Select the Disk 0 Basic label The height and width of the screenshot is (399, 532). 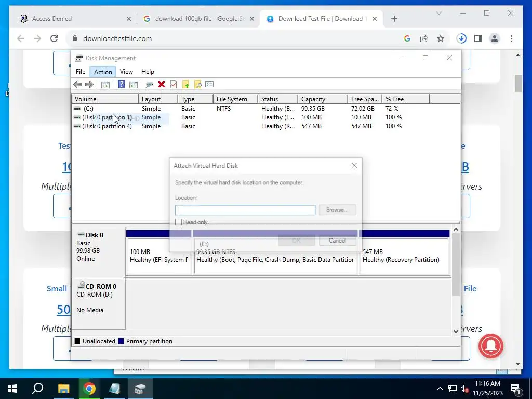(x=98, y=252)
